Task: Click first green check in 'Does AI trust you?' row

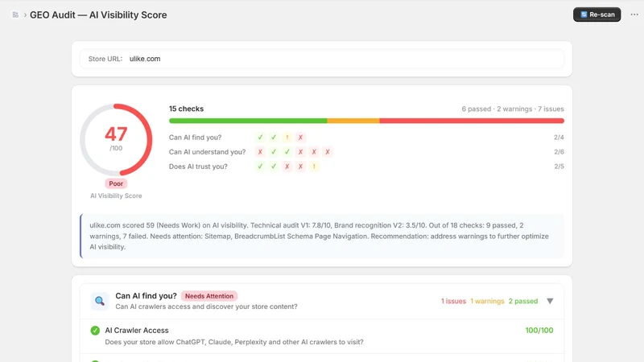Action: (x=260, y=167)
